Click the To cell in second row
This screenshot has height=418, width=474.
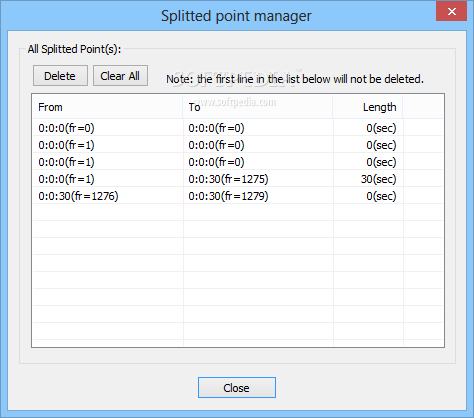pos(216,145)
